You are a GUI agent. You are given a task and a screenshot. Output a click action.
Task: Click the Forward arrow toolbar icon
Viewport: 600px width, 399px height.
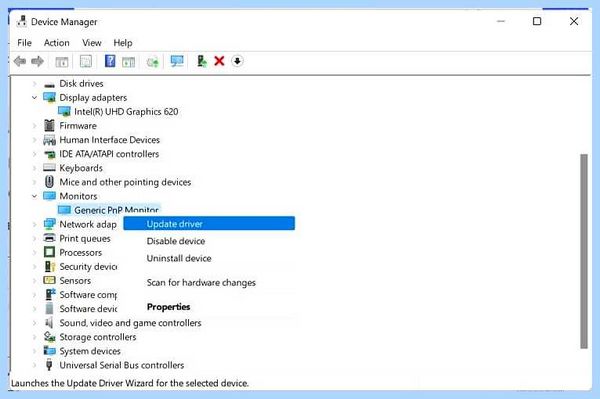pos(37,61)
